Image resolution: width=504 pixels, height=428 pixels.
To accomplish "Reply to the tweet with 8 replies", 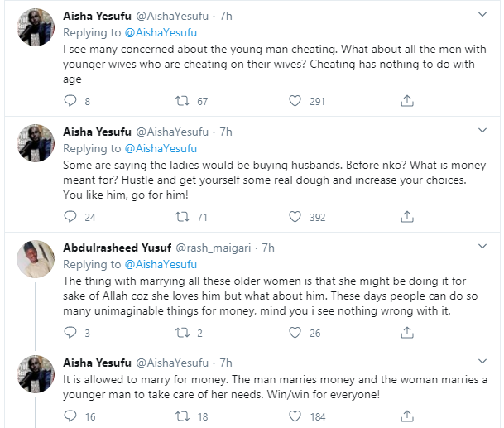I will click(71, 101).
